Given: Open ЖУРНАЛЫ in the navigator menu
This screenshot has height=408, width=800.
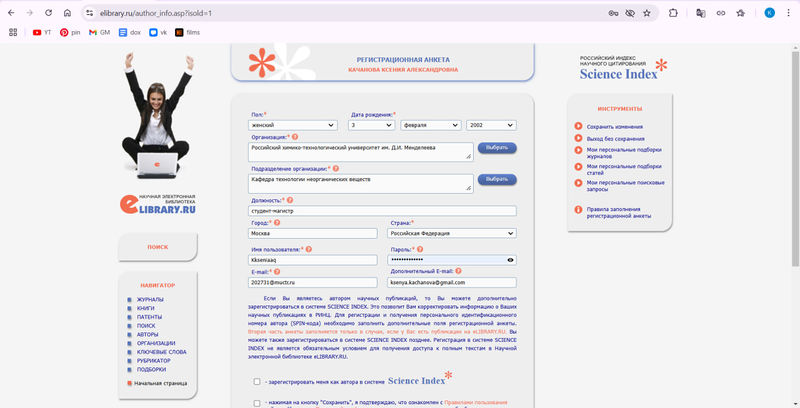Looking at the screenshot, I should [x=149, y=299].
